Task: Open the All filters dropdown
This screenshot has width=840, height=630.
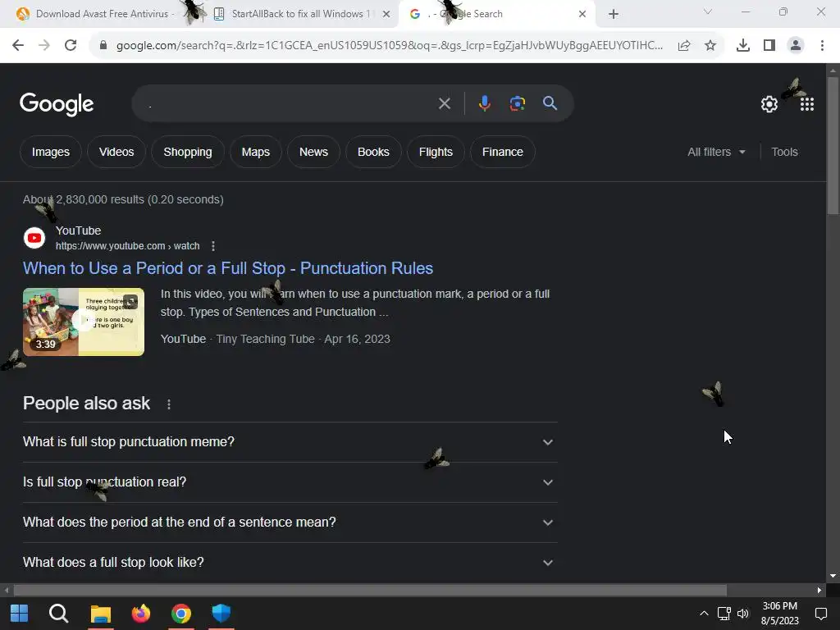Action: [716, 152]
